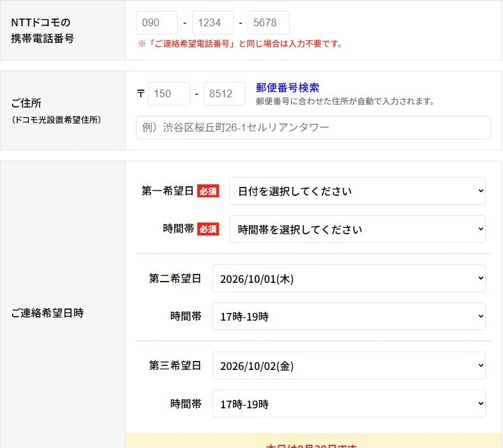Open the 郵便番号検索 link
The image size is (503, 448).
(287, 88)
